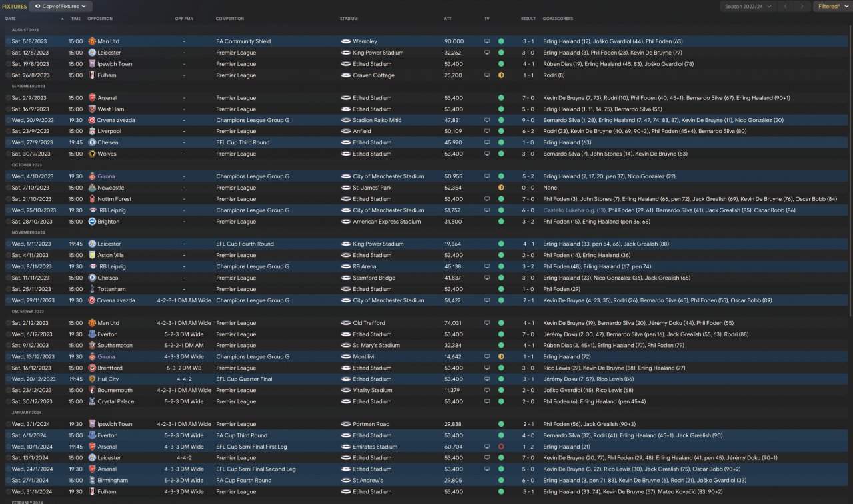Toggle the Date column sort arrow
This screenshot has height=504, width=853.
tap(63, 19)
